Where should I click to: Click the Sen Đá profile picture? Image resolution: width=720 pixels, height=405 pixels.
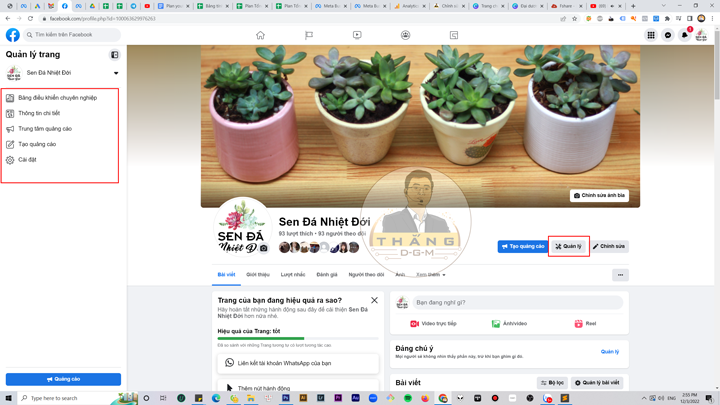pyautogui.click(x=242, y=227)
